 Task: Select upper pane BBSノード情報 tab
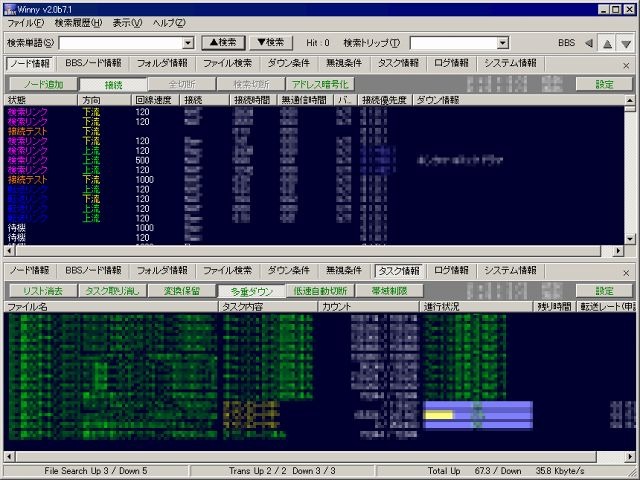tap(93, 63)
